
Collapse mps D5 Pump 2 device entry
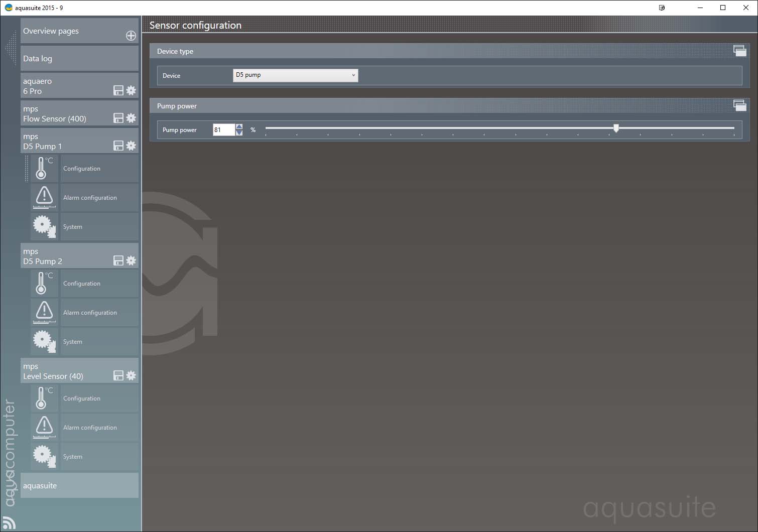(x=79, y=256)
